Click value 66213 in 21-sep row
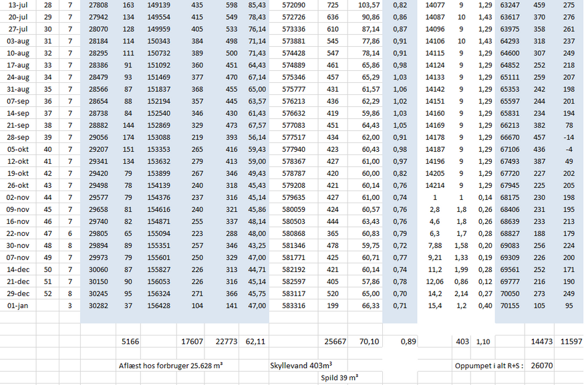588x385 pixels. click(x=510, y=126)
